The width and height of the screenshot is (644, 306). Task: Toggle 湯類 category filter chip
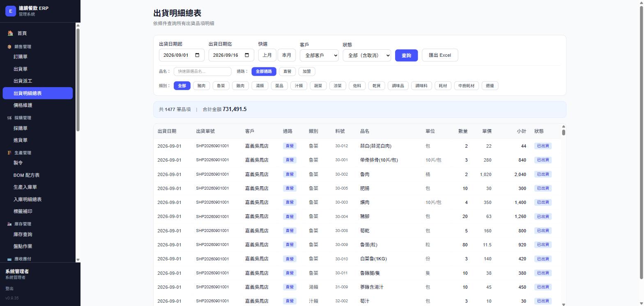click(260, 86)
